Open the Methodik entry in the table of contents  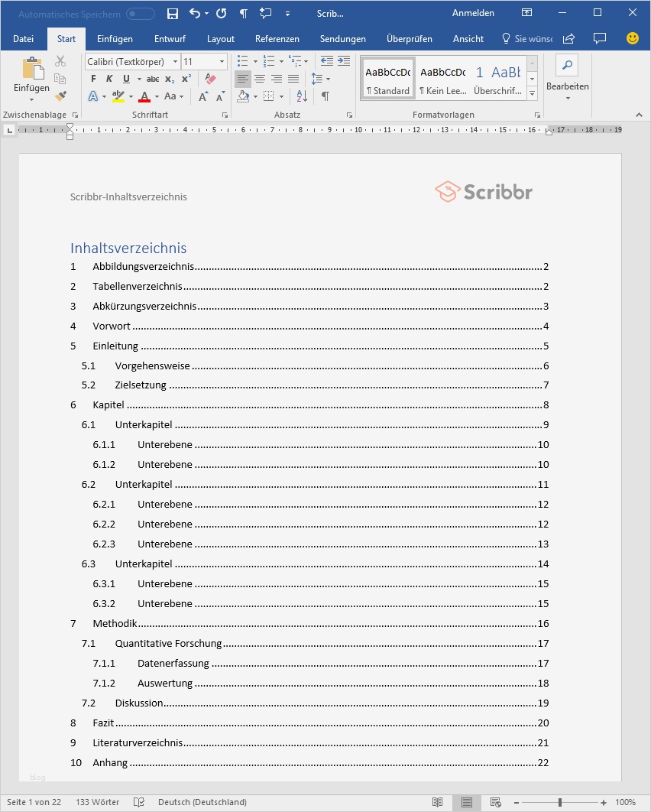pyautogui.click(x=309, y=624)
